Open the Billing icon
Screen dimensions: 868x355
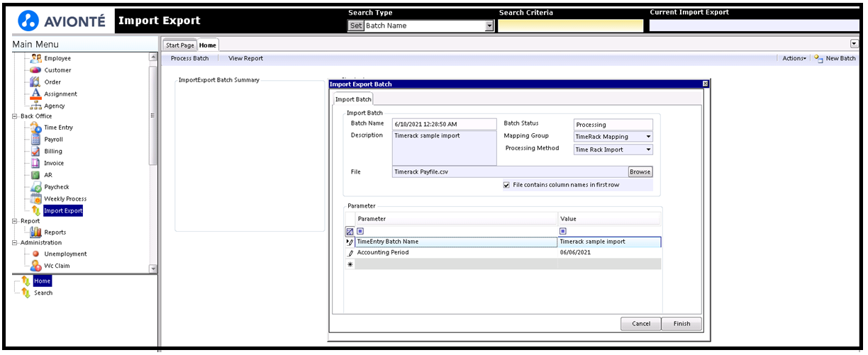tap(35, 151)
